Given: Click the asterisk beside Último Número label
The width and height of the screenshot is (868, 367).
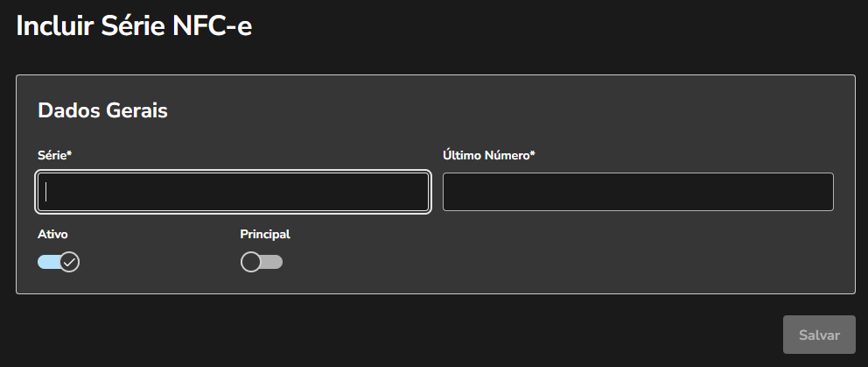Looking at the screenshot, I should coord(532,153).
